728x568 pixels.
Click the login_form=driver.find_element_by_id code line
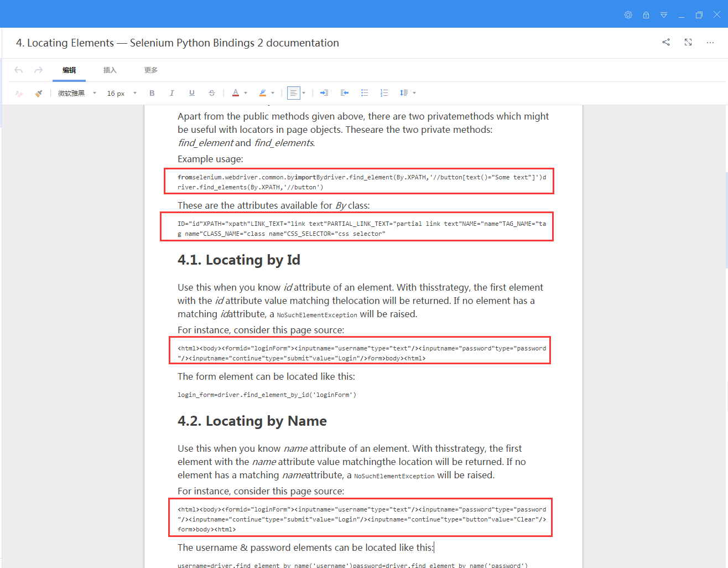[x=267, y=395]
